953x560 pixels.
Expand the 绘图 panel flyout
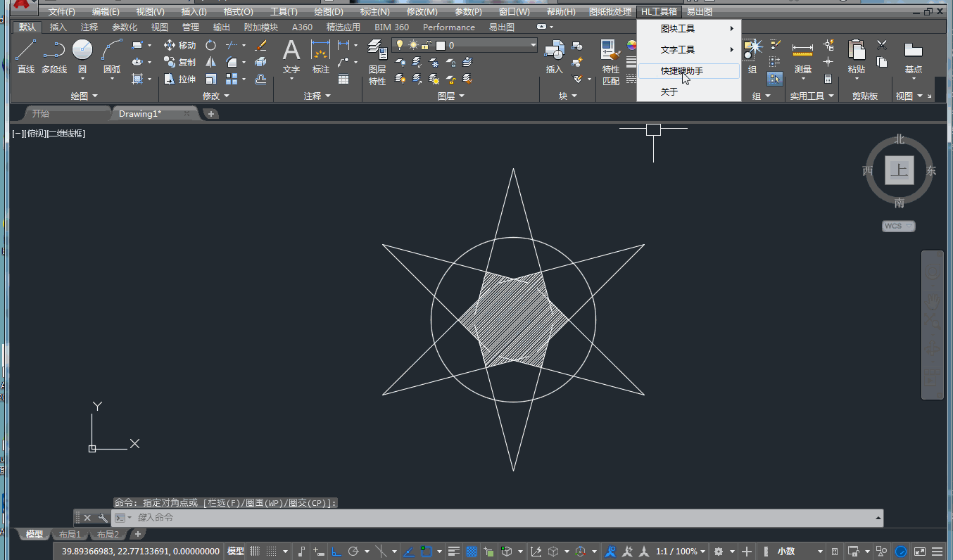pos(84,96)
